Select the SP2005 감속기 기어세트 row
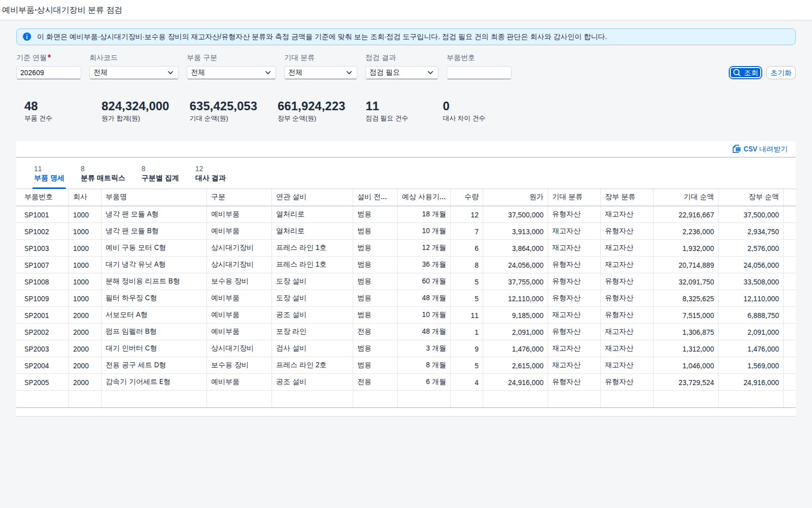 (406, 382)
